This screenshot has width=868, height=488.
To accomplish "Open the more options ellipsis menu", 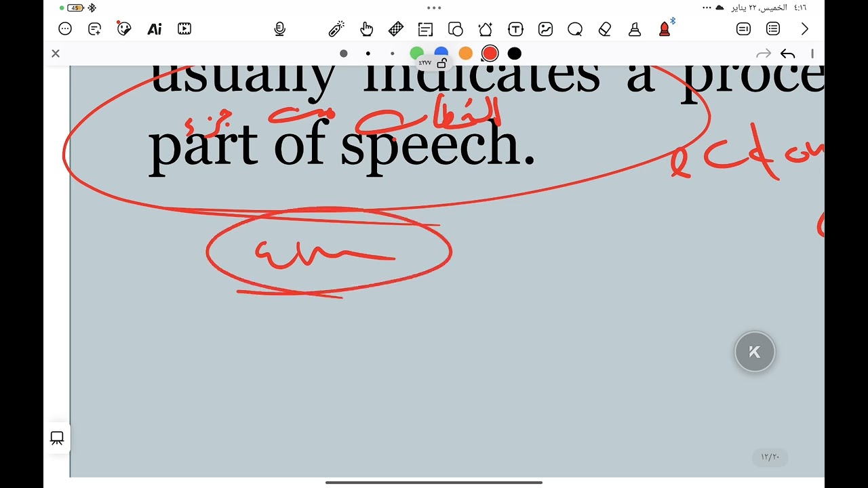I will [65, 29].
